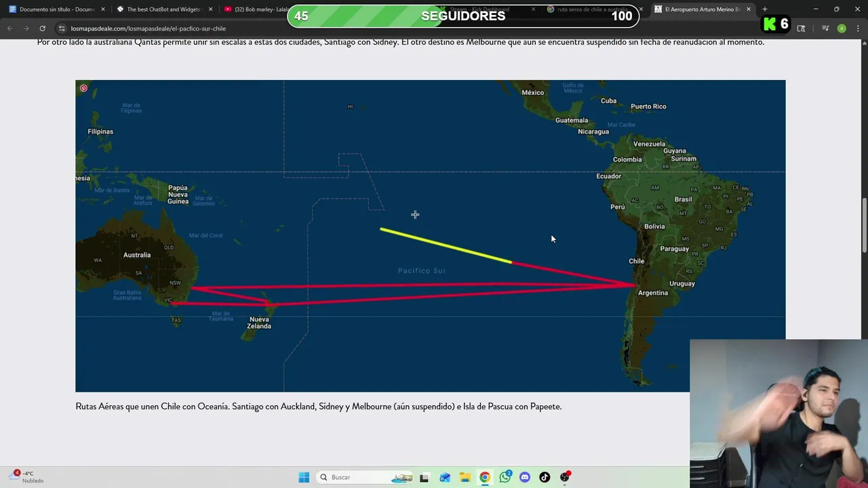Click the page vertical scrollbar thumb
Screen dimensions: 868x488
pos(864,225)
